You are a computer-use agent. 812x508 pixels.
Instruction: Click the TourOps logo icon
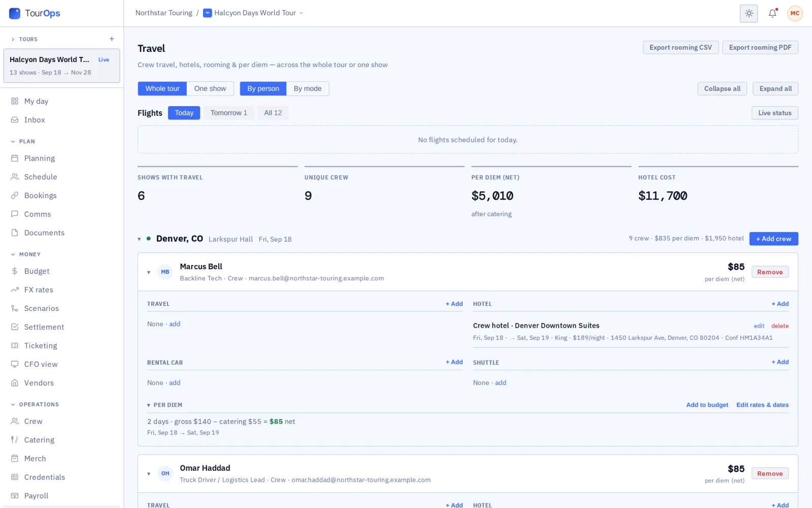pyautogui.click(x=15, y=13)
